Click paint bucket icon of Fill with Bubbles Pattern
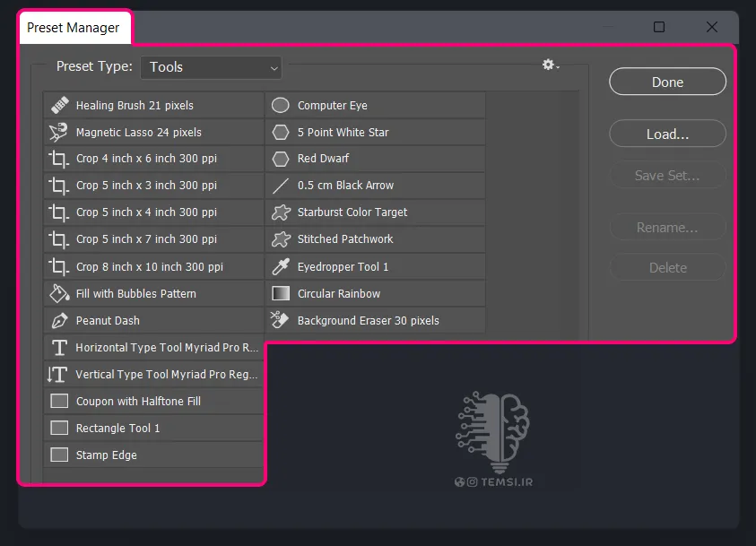The height and width of the screenshot is (546, 756). point(59,293)
